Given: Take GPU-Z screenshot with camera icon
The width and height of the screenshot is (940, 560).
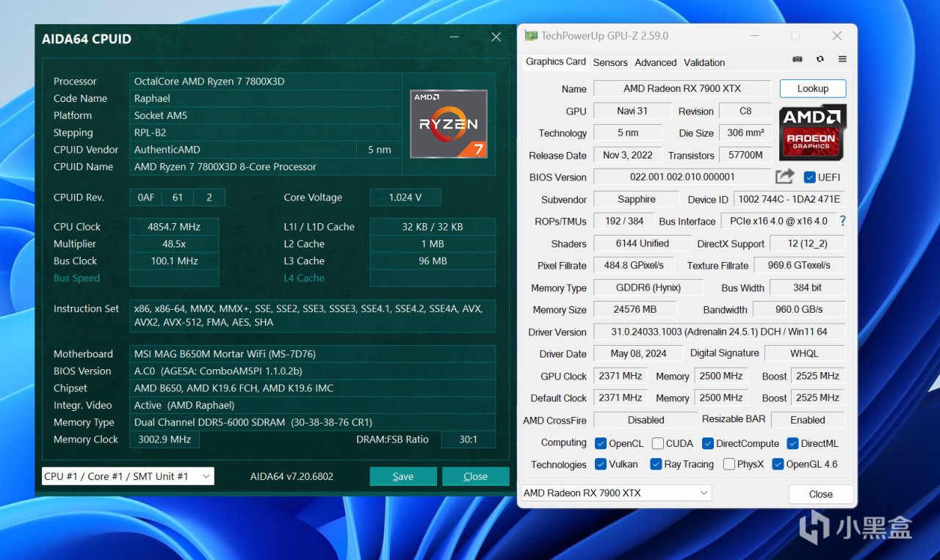Looking at the screenshot, I should (798, 59).
